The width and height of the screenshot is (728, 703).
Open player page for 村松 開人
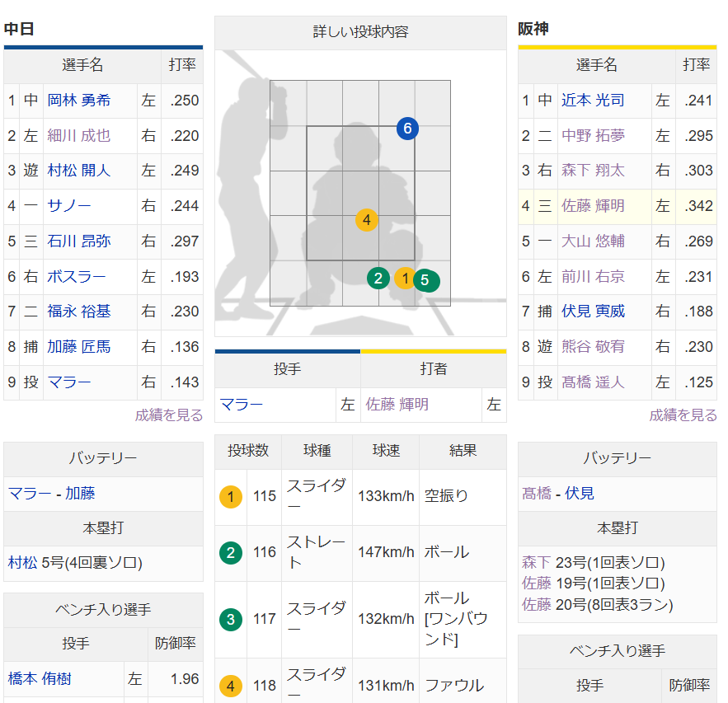pyautogui.click(x=79, y=171)
